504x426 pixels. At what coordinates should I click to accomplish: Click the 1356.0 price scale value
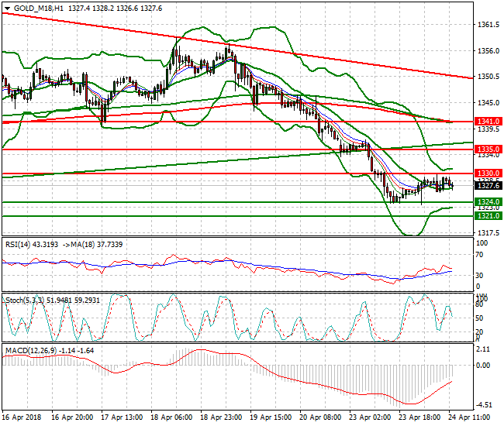(488, 50)
